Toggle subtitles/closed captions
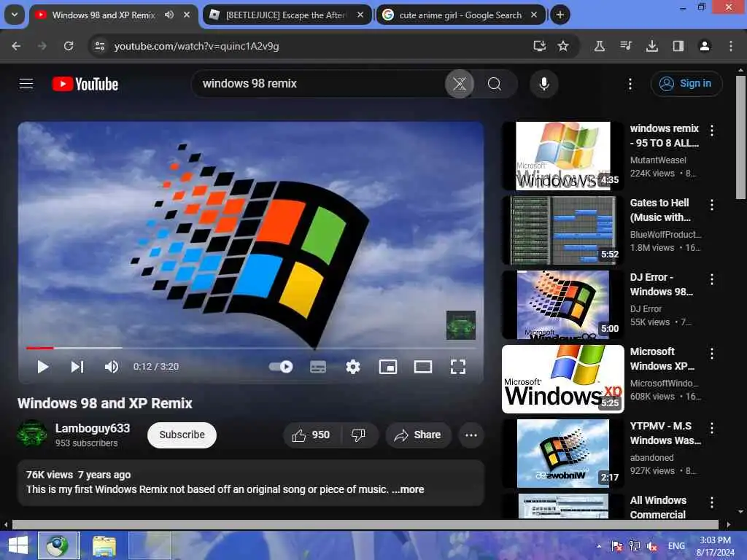 [318, 367]
